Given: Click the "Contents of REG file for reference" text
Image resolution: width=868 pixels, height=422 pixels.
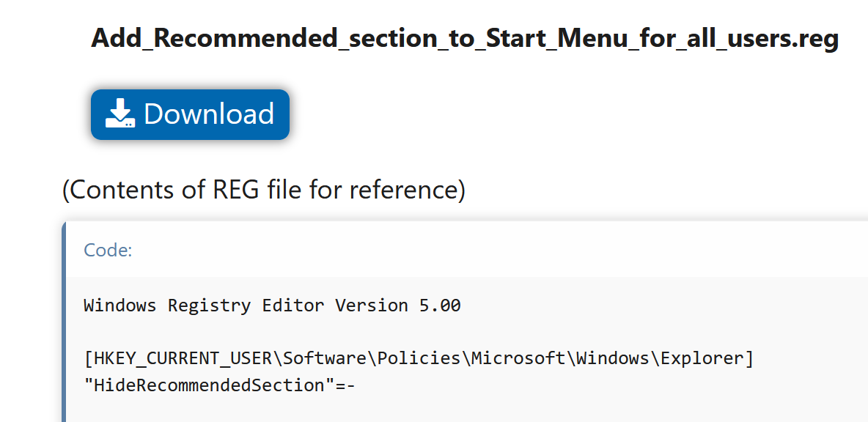Looking at the screenshot, I should (x=264, y=190).
